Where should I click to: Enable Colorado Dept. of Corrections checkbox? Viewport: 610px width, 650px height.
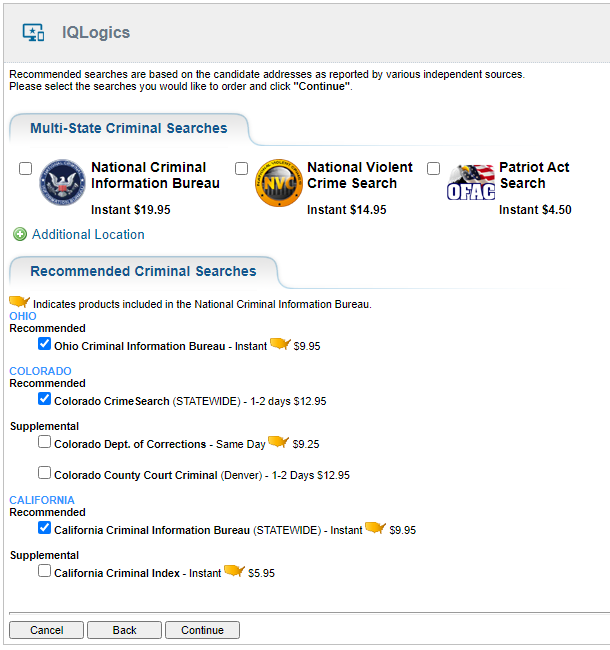click(44, 442)
